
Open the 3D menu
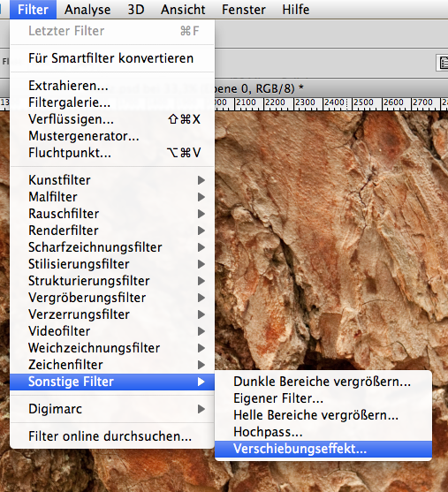(x=136, y=10)
